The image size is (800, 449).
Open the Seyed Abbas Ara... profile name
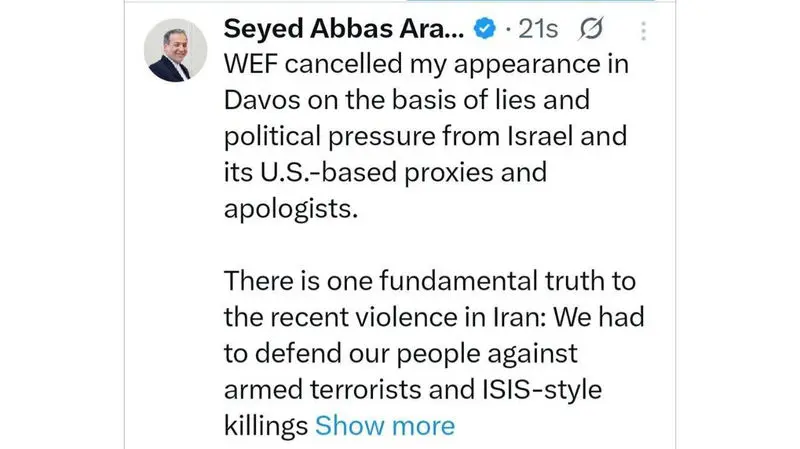344,31
